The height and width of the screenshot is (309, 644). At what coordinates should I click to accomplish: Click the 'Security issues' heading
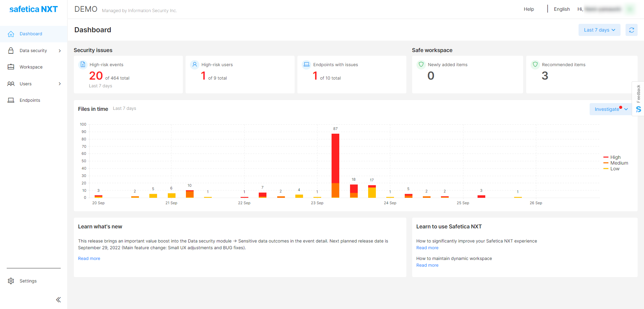tap(93, 50)
